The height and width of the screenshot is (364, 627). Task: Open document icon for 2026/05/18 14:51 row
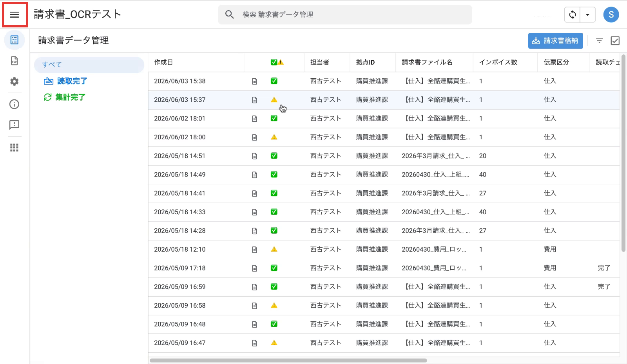pyautogui.click(x=255, y=156)
